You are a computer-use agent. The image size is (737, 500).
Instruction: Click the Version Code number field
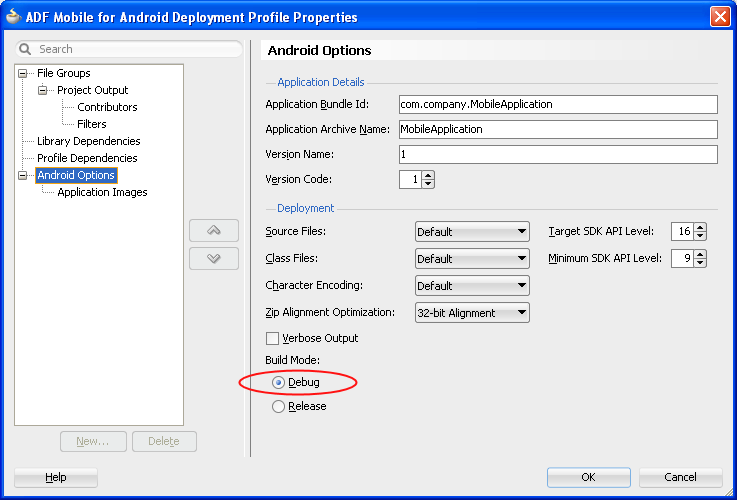pos(410,180)
